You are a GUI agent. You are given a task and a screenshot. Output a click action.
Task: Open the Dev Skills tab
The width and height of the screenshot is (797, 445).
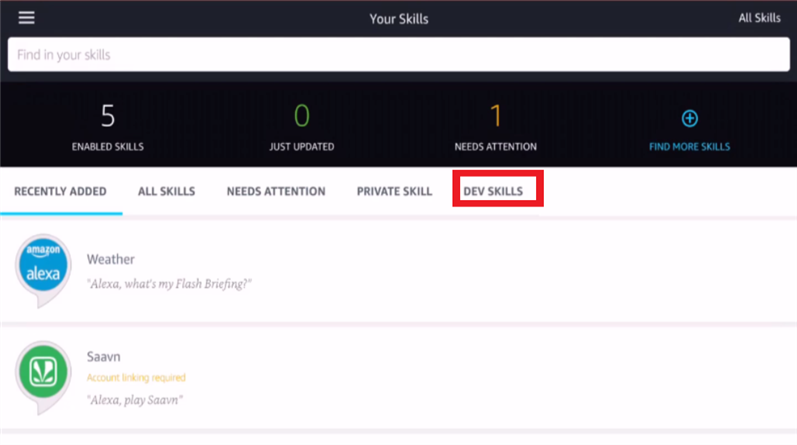[x=493, y=191]
